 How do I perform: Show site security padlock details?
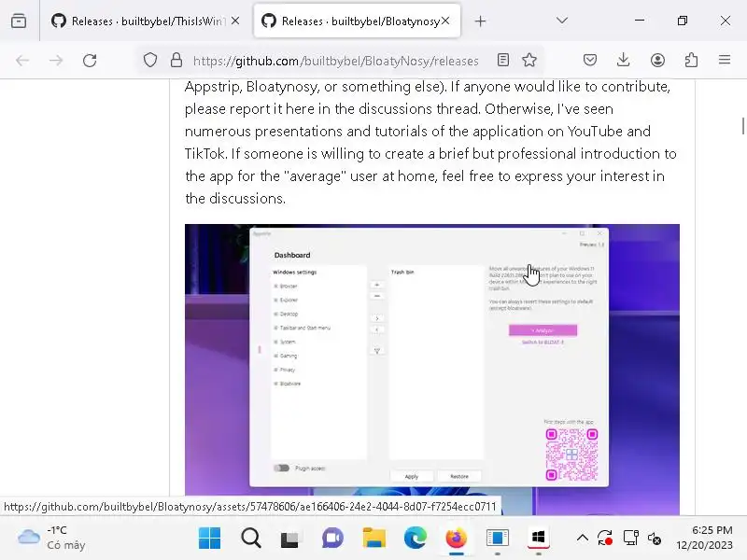(x=176, y=60)
